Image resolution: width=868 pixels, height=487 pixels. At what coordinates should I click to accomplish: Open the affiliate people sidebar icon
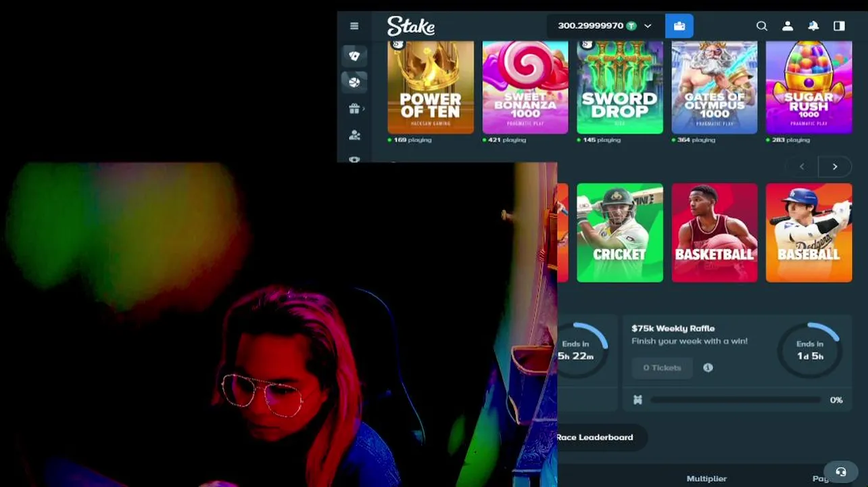tap(354, 135)
